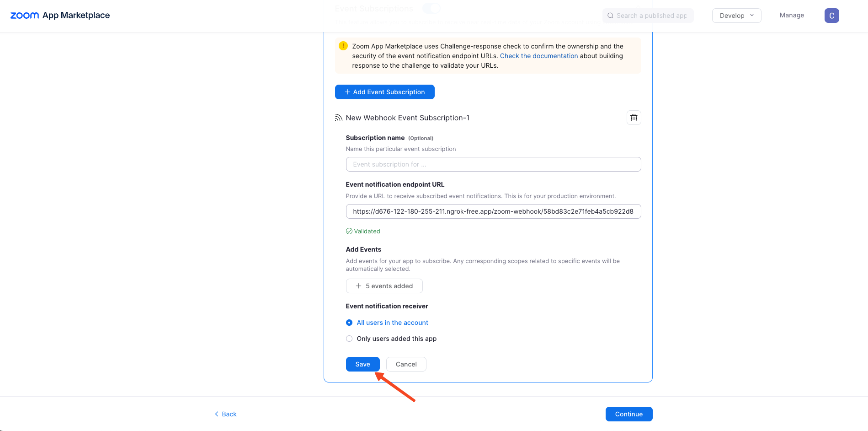The image size is (868, 431).
Task: Click the 5 events added button
Action: [384, 286]
